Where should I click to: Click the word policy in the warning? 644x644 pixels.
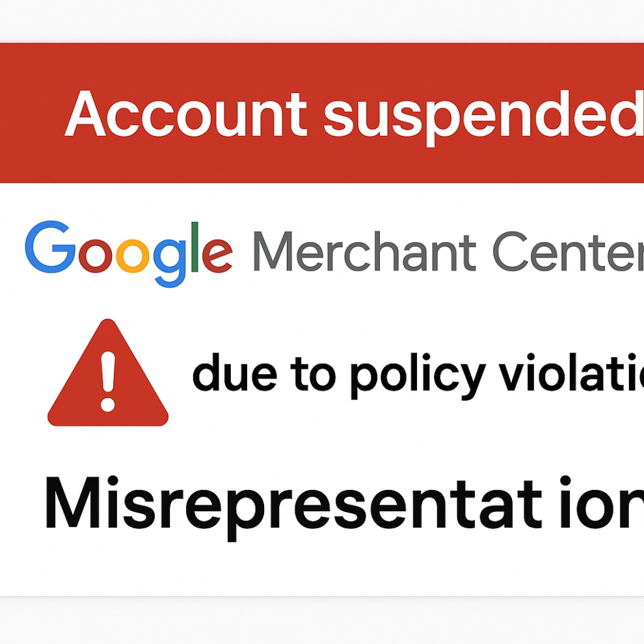[x=394, y=377]
